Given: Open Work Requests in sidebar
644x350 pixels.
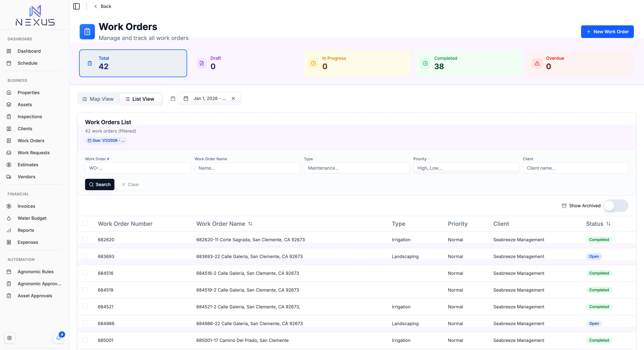Looking at the screenshot, I should click(34, 153).
